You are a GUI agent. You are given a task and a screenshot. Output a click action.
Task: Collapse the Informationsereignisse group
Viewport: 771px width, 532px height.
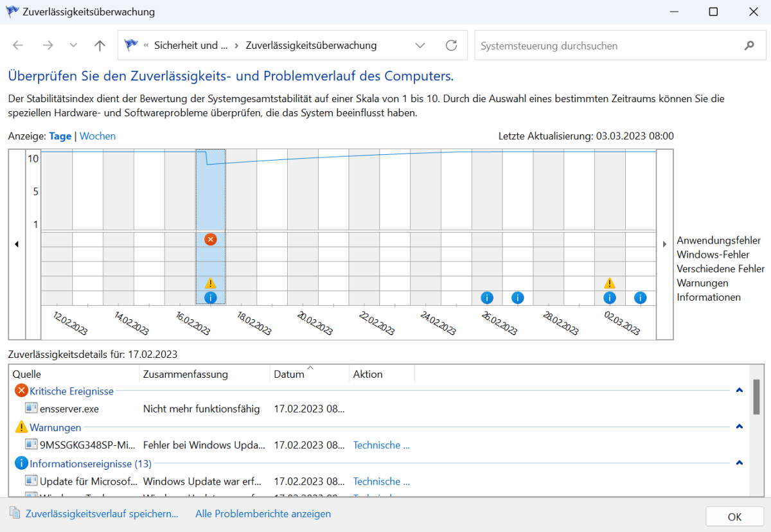coord(739,463)
